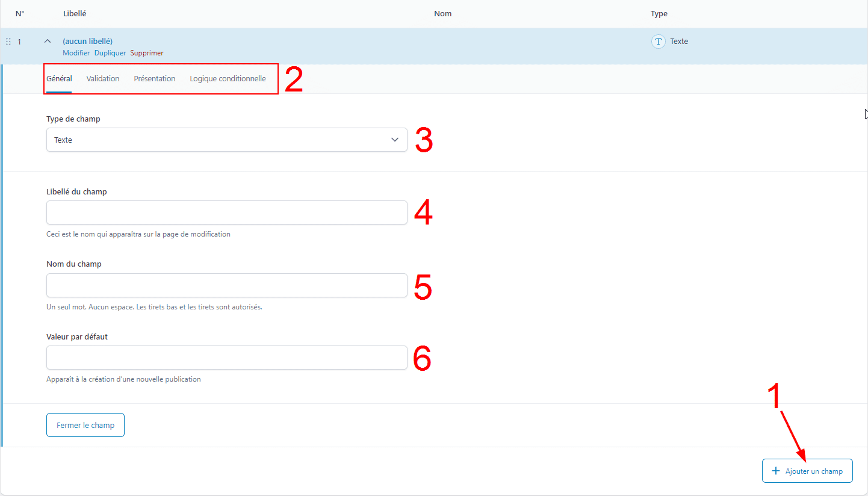The width and height of the screenshot is (868, 496).
Task: Select the Valeur par défaut text box
Action: (x=226, y=358)
